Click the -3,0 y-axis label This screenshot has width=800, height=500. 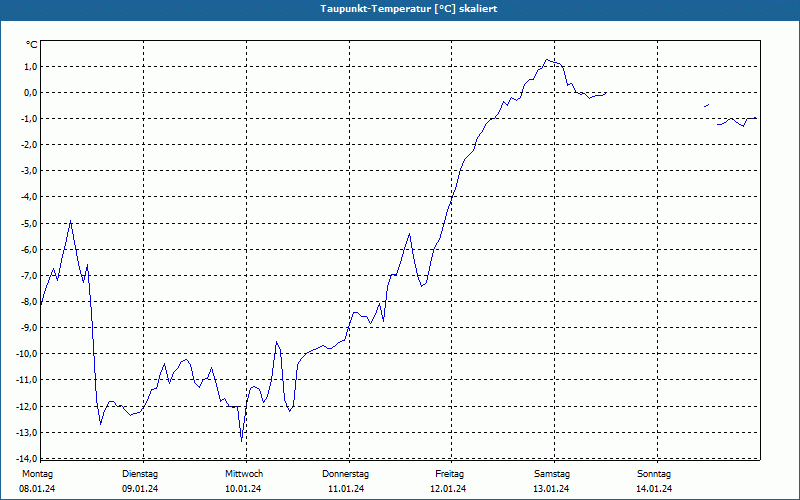tap(28, 170)
